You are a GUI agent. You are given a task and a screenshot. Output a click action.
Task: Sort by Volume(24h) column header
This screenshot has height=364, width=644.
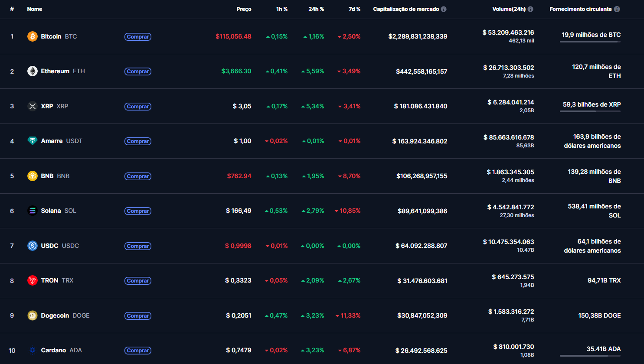pos(509,9)
